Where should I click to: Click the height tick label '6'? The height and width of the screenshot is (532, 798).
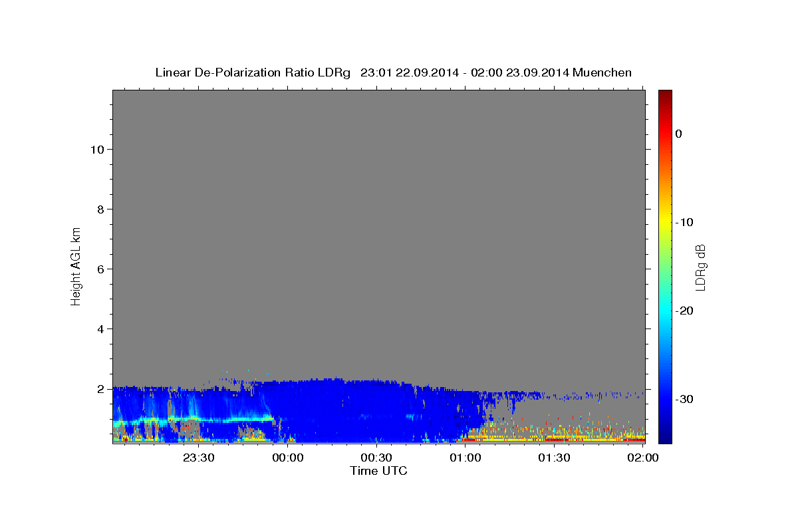(x=99, y=269)
